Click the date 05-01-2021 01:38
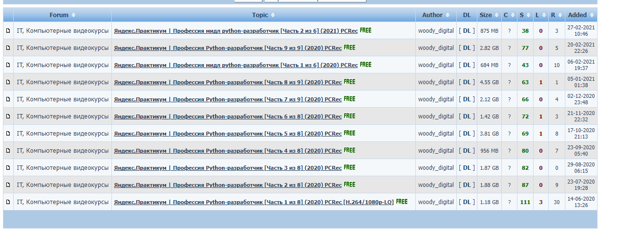Screen dimensions: 644x231 coord(581,82)
